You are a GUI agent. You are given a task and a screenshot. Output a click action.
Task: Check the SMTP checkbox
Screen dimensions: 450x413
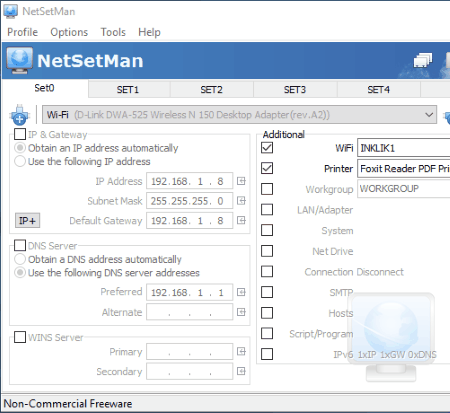click(267, 292)
